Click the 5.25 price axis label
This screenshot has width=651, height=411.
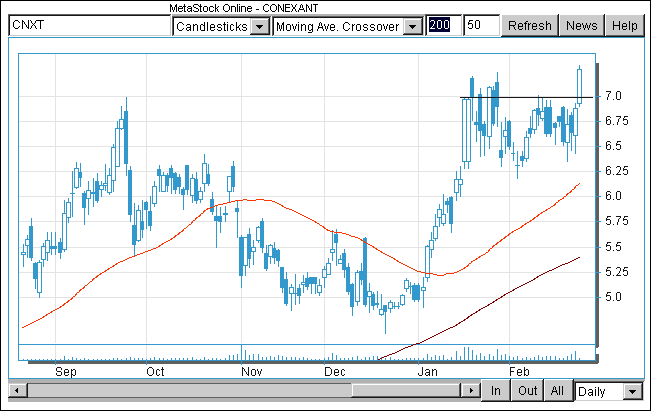coord(617,272)
